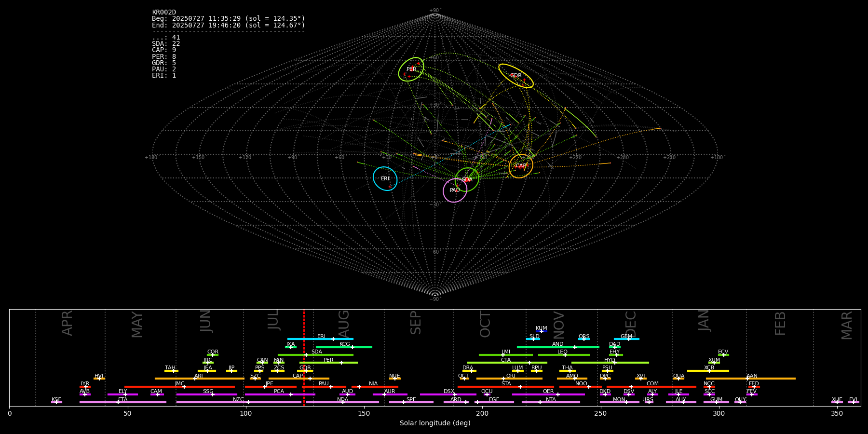Click the station name KR002D

click(x=164, y=13)
